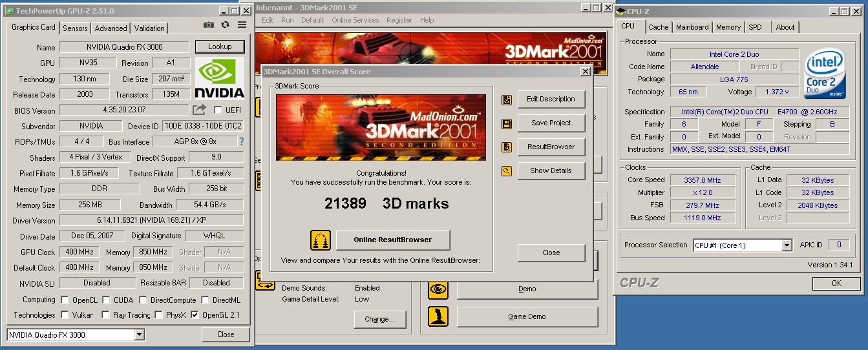Viewport: 868px width, 350px height.
Task: Switch to the GPU-Z Validation tab
Action: pos(149,28)
